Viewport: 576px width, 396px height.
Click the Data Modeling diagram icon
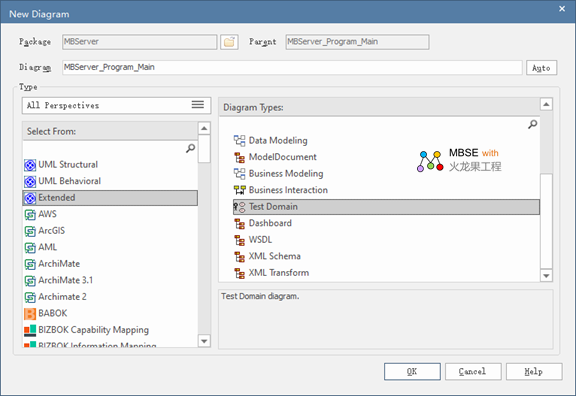coord(240,141)
